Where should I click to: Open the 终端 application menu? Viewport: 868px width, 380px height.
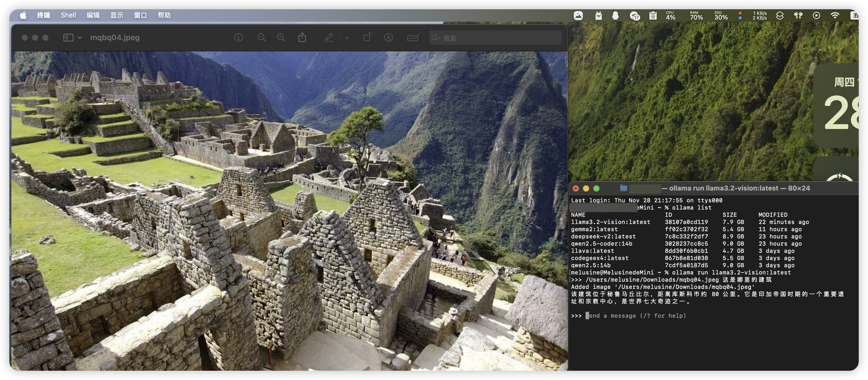coord(44,15)
